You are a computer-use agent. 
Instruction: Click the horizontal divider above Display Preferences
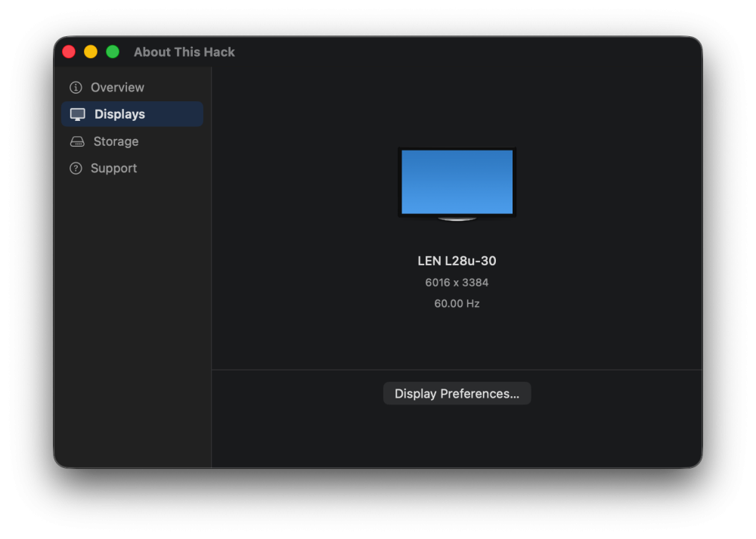click(457, 370)
